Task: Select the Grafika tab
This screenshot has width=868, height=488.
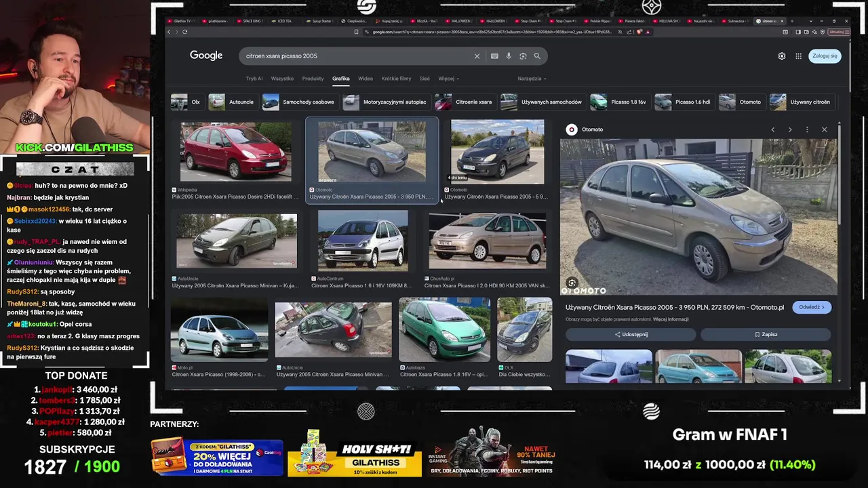Action: (340, 79)
